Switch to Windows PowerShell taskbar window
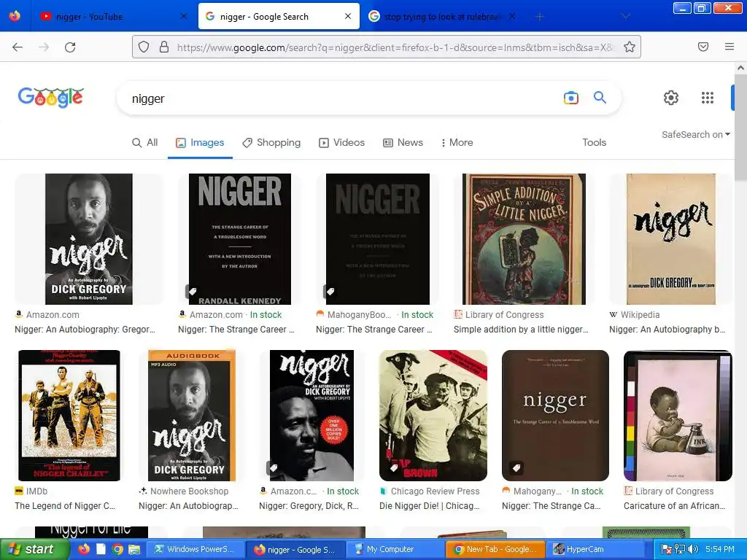Image resolution: width=747 pixels, height=560 pixels. click(x=194, y=549)
